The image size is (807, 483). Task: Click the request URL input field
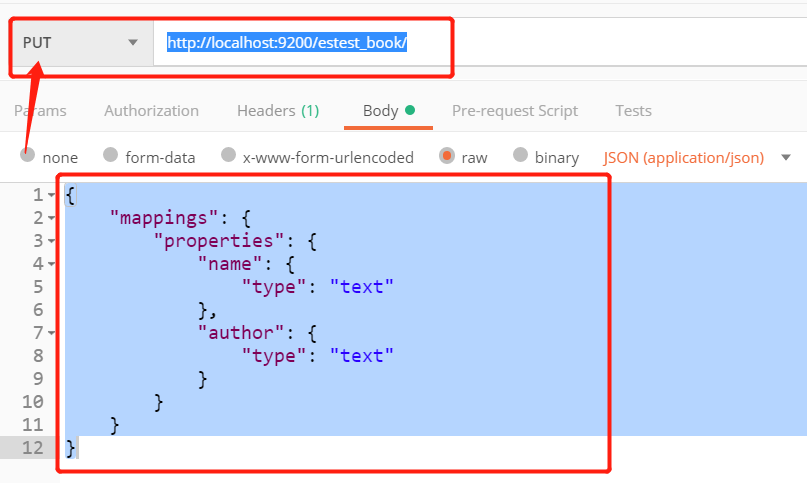point(480,43)
